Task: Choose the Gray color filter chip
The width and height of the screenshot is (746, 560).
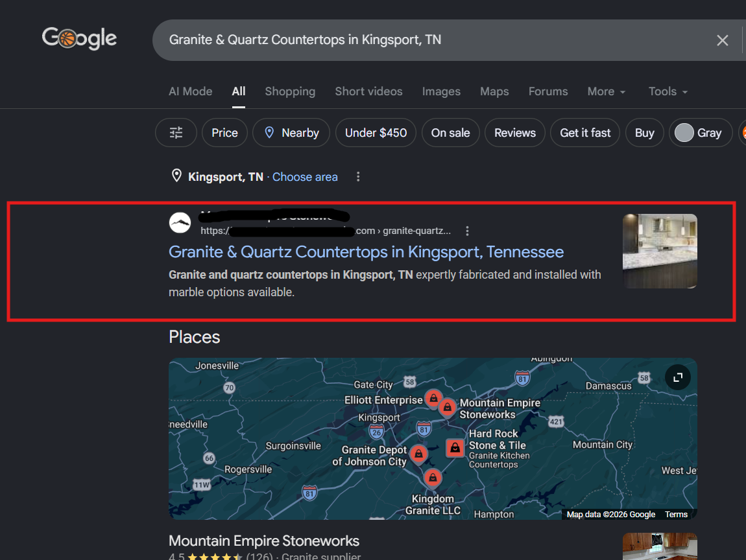Action: (x=701, y=133)
